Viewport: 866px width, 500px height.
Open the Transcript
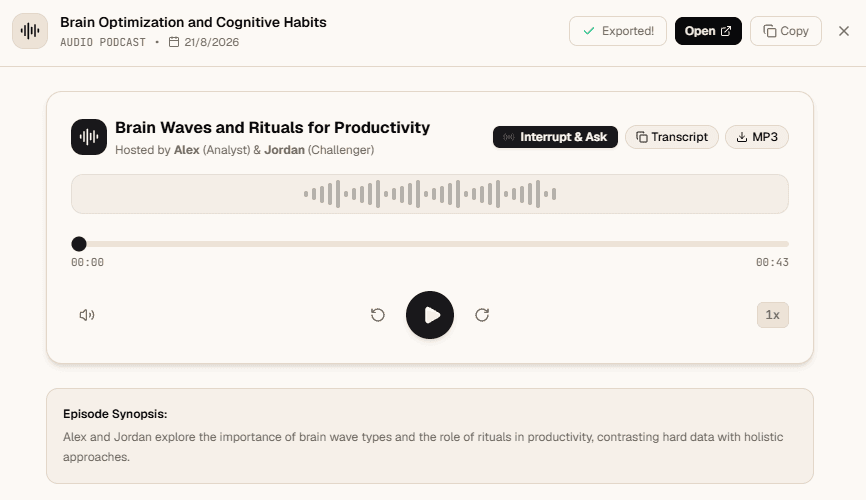(x=672, y=137)
